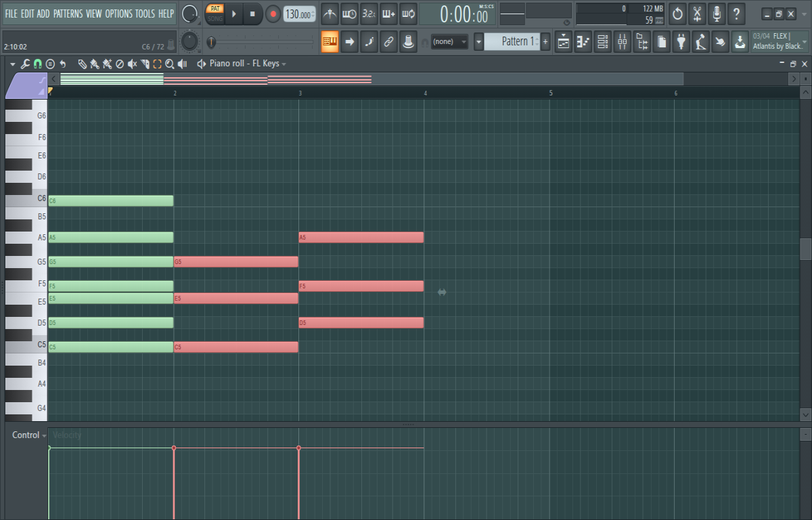Open the PATTERNS menu

[68, 14]
